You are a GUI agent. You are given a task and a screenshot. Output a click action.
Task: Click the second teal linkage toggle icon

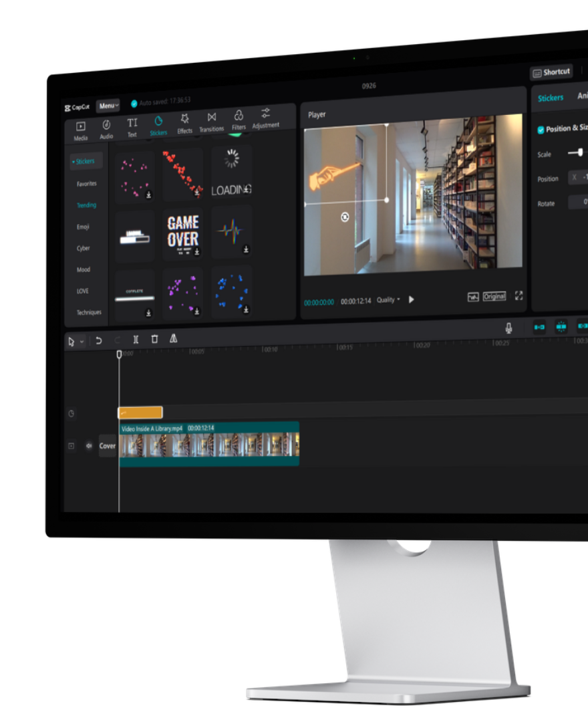(x=561, y=326)
